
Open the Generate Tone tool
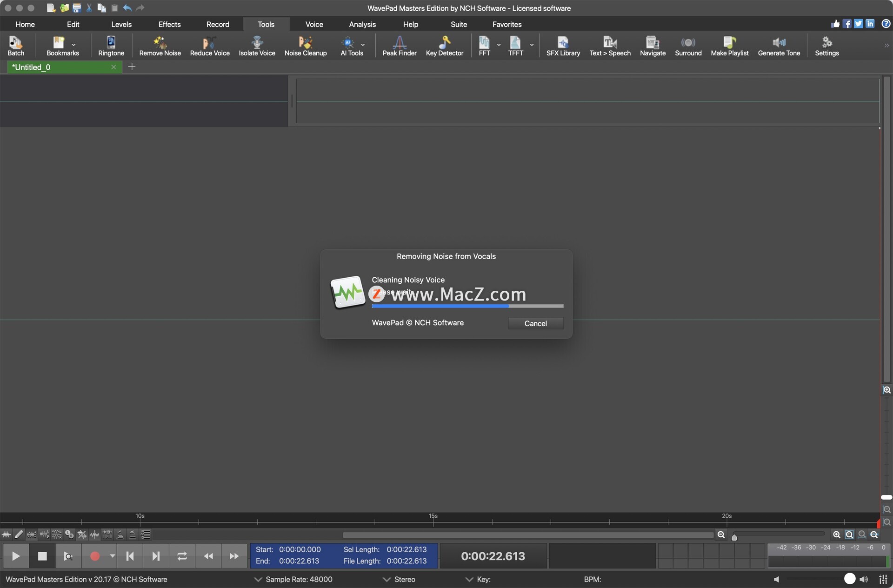click(779, 46)
